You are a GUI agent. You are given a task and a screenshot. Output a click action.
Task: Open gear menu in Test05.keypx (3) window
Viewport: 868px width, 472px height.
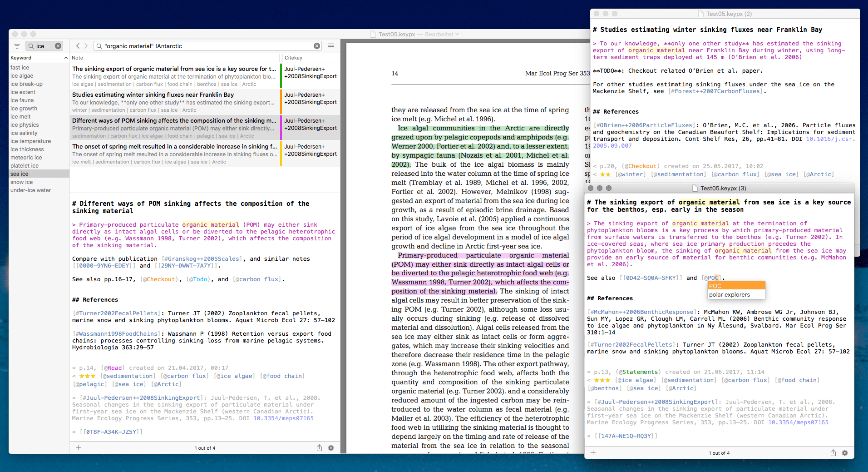845,453
